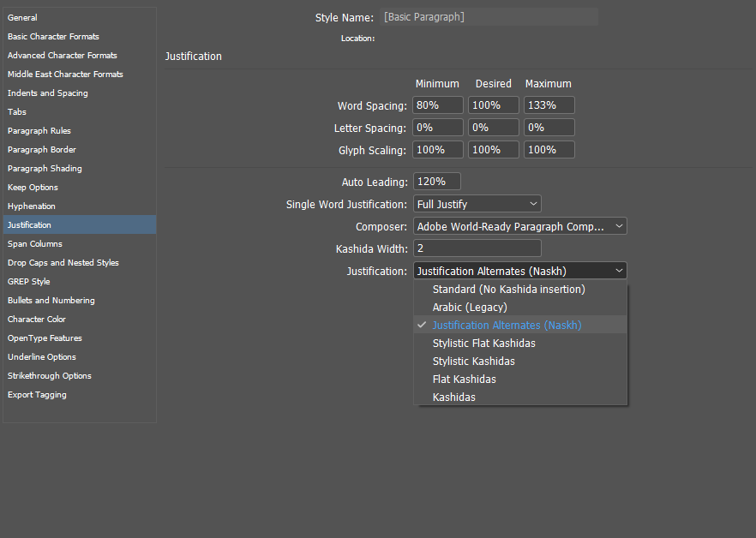Select Flat Kashidas option
Image resolution: width=756 pixels, height=538 pixels.
pyautogui.click(x=464, y=379)
